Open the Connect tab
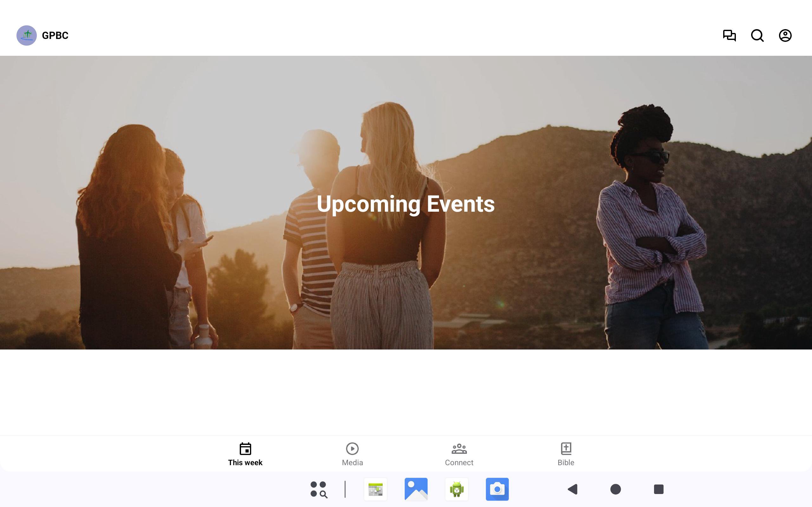This screenshot has width=812, height=507. (459, 454)
